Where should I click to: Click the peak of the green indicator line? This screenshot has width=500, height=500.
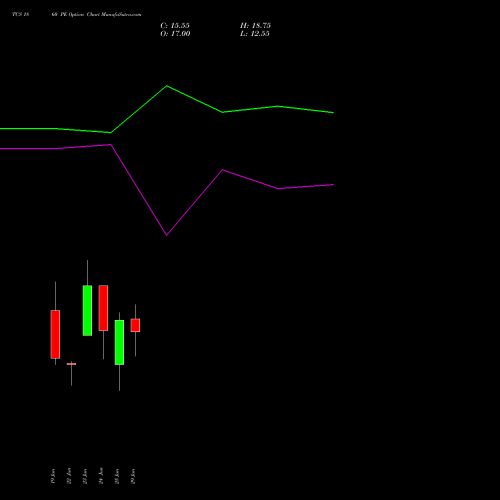tap(167, 86)
